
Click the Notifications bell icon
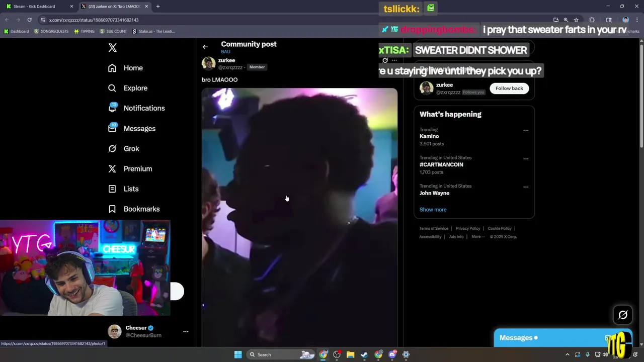coord(112,108)
